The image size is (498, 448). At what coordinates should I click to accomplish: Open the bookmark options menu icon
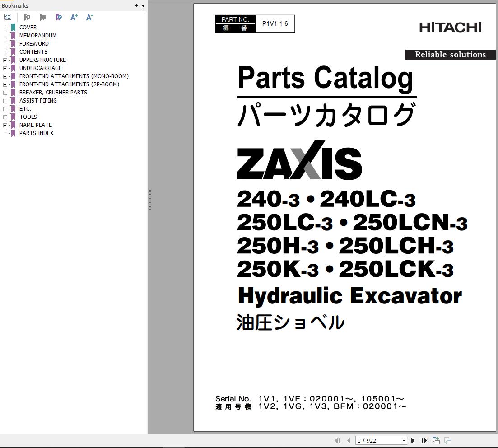tap(8, 17)
